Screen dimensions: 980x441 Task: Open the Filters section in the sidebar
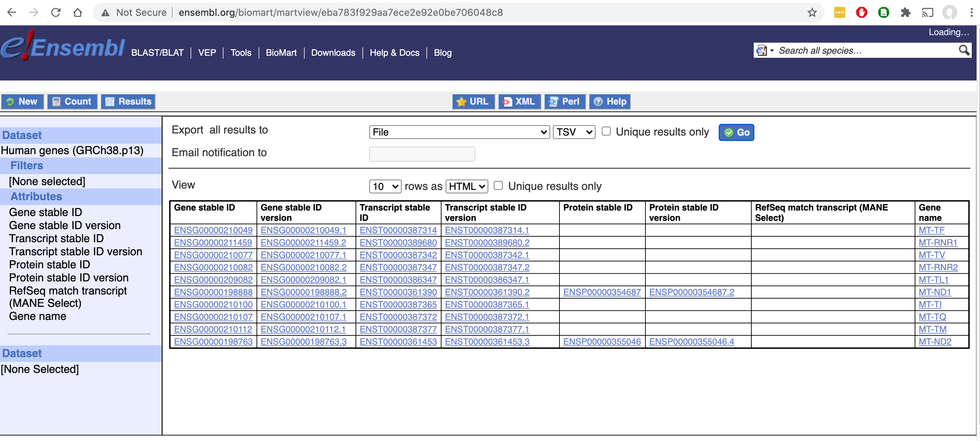(x=26, y=165)
